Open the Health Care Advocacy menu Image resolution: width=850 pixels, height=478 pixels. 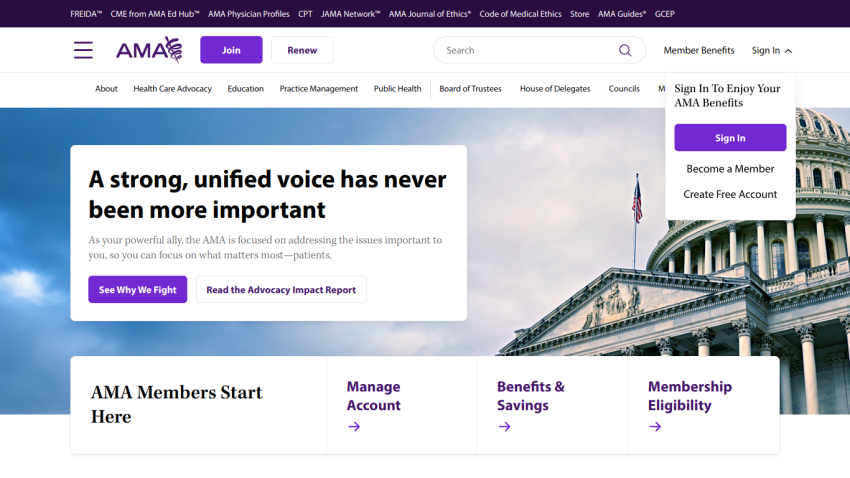pos(172,89)
